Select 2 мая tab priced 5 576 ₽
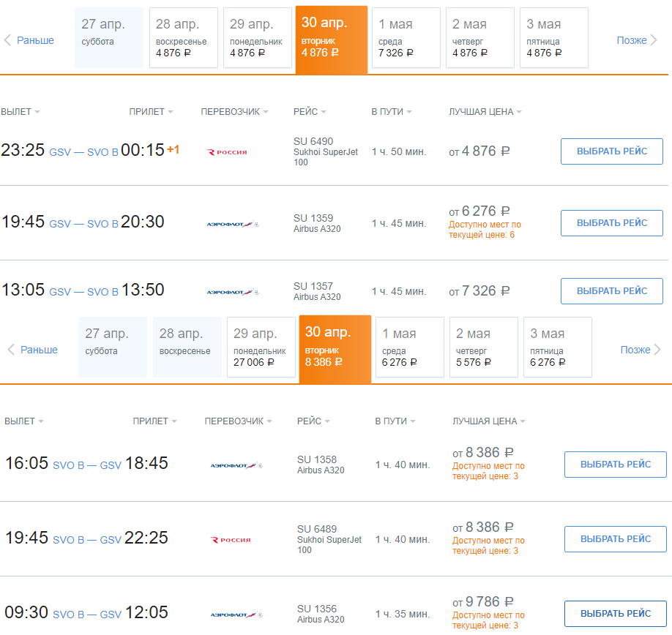The width and height of the screenshot is (672, 635). 483,347
